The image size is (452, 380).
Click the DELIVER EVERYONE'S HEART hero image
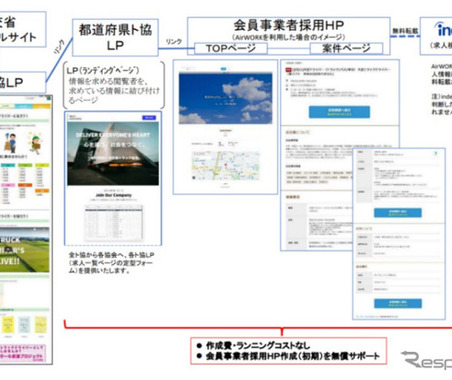point(113,153)
